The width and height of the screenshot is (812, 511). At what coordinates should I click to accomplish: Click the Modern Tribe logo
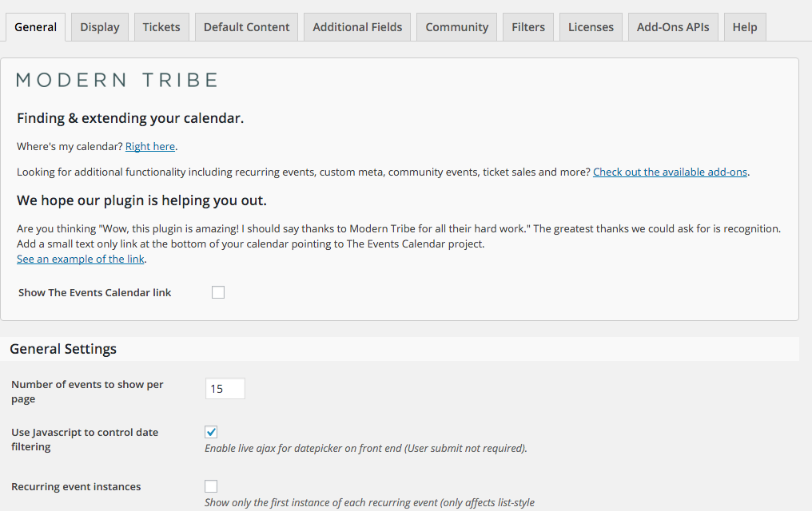[x=117, y=80]
